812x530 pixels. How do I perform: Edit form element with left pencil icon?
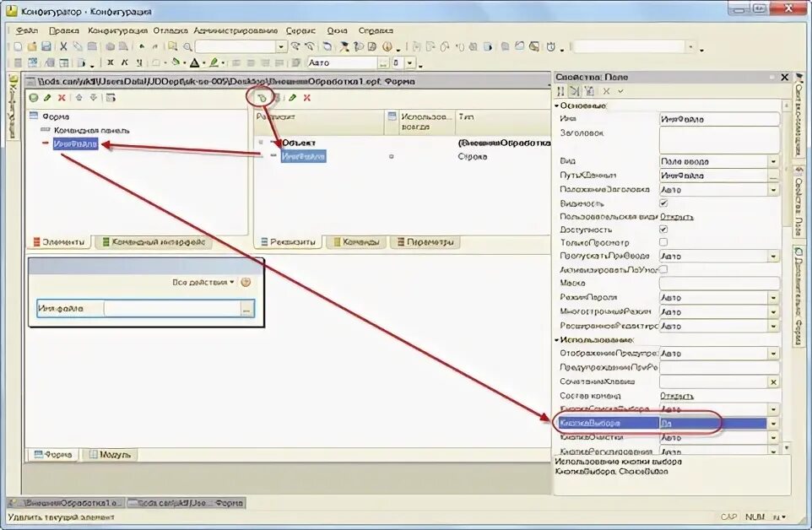coord(47,97)
